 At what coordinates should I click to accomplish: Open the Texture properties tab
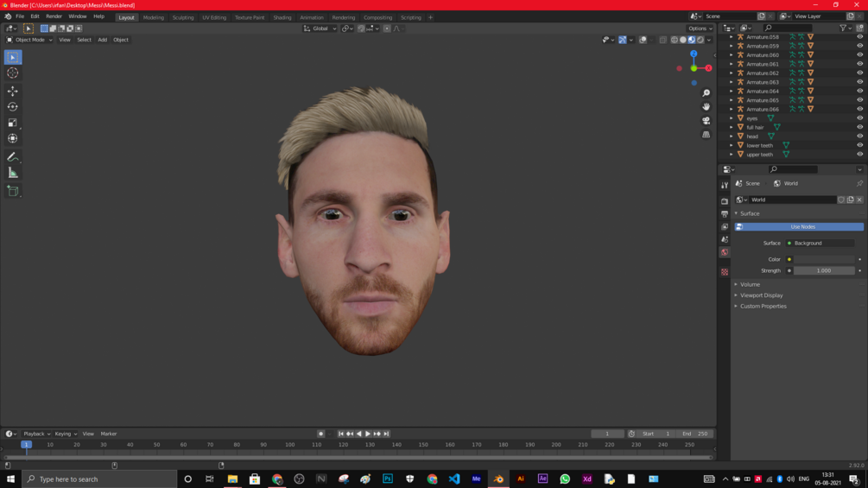725,272
